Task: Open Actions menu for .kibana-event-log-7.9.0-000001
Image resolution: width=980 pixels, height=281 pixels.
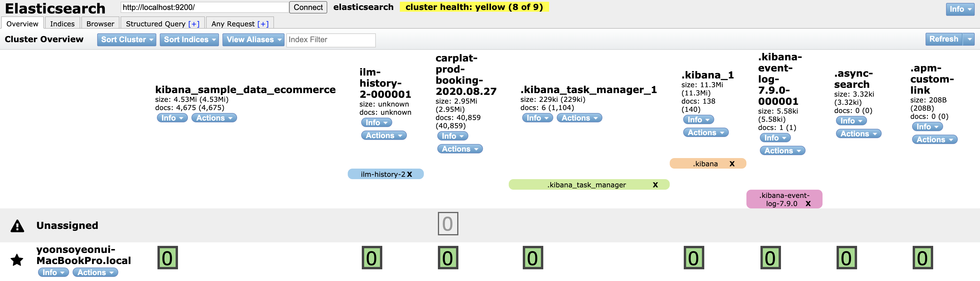Action: [x=782, y=150]
